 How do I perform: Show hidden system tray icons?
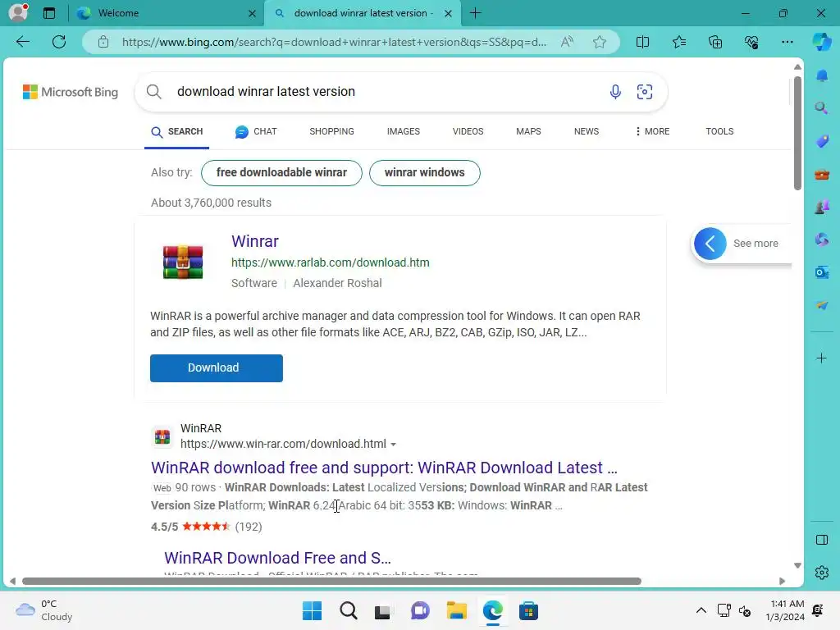click(x=701, y=610)
